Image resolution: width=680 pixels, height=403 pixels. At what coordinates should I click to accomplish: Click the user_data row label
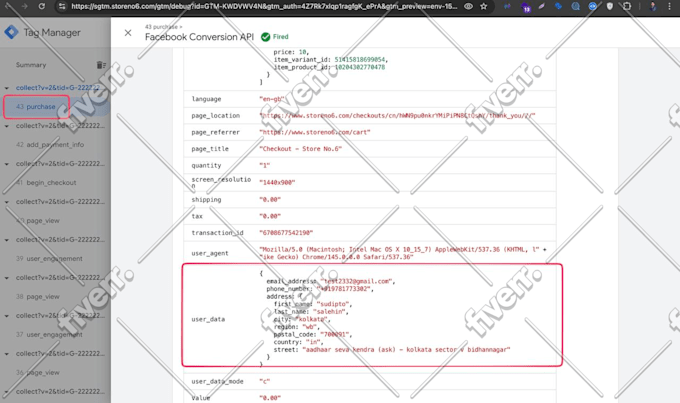click(208, 319)
